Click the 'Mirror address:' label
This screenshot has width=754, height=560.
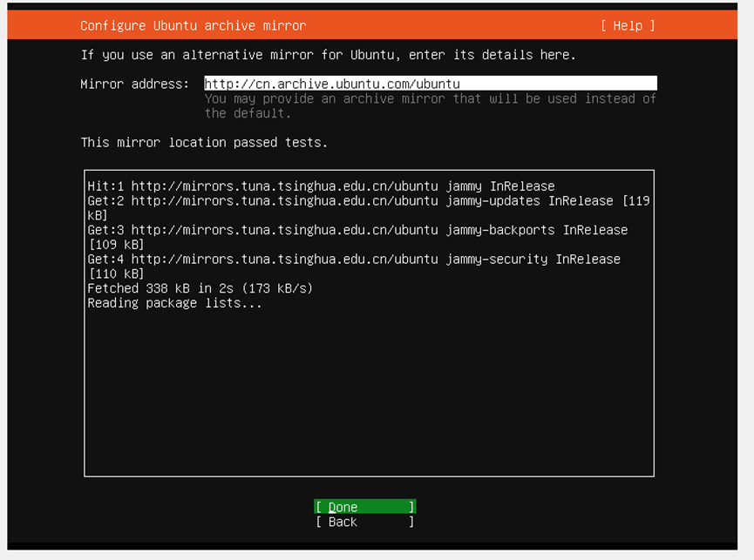pyautogui.click(x=134, y=84)
